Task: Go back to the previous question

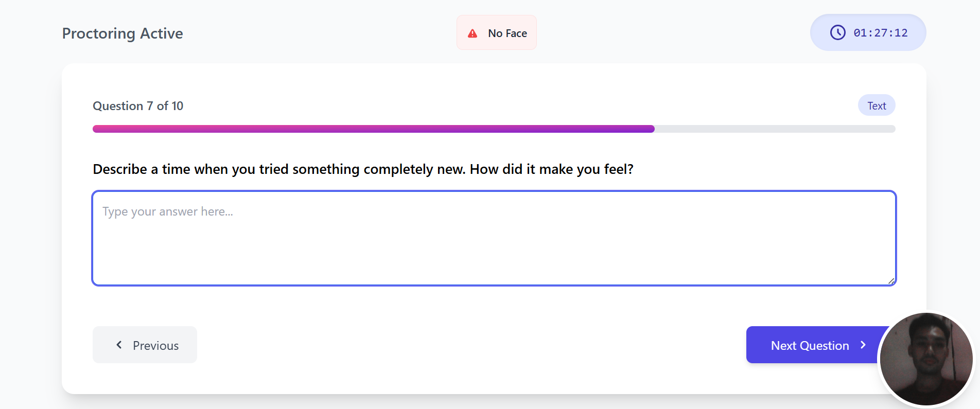Action: point(145,345)
